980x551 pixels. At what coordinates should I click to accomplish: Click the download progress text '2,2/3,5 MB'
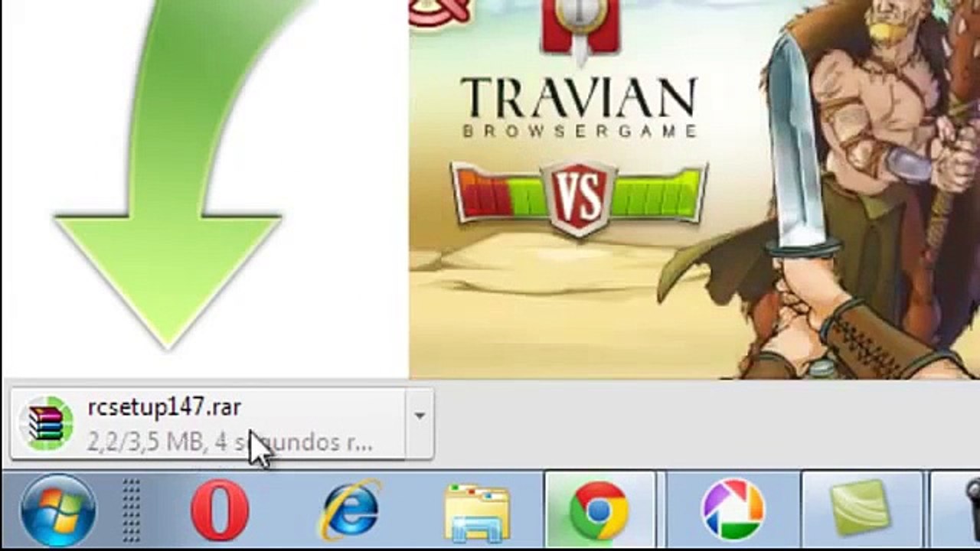click(x=145, y=442)
